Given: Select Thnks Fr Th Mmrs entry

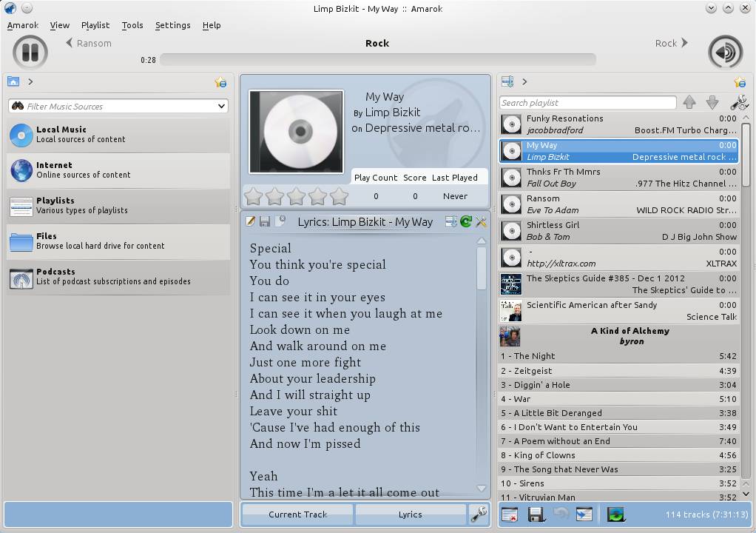Looking at the screenshot, I should [618, 178].
